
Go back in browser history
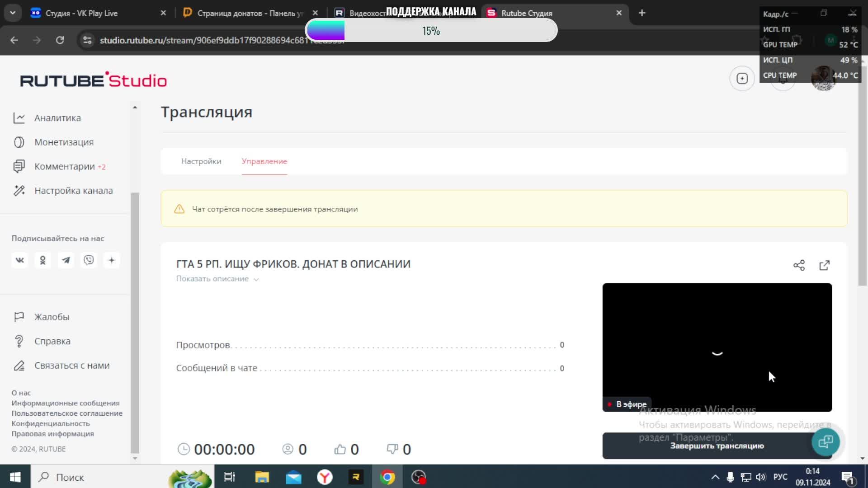tap(14, 40)
